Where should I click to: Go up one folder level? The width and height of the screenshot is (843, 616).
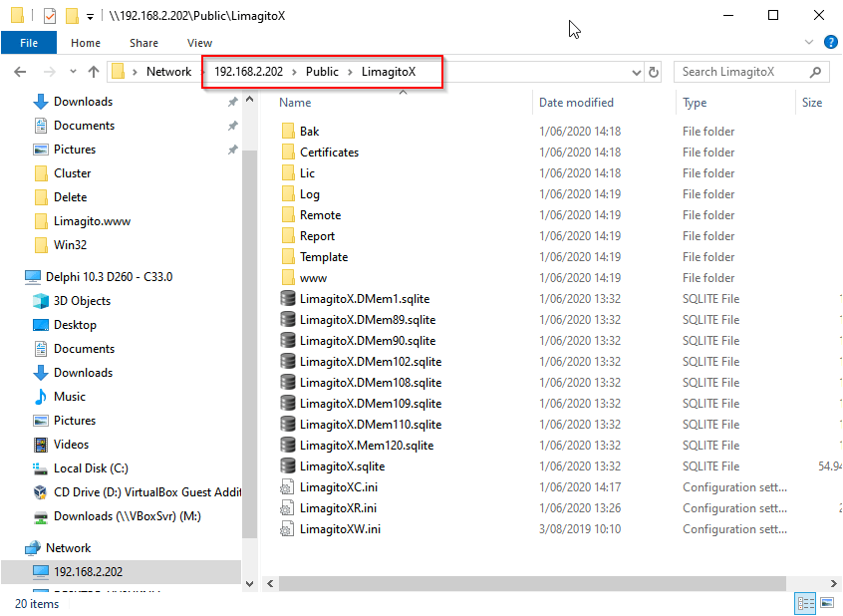click(94, 72)
